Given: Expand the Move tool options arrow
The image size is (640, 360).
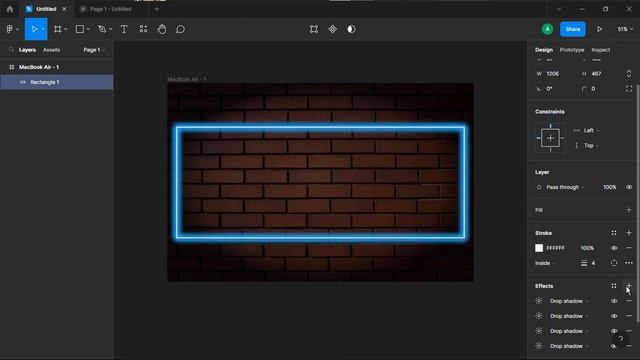Looking at the screenshot, I should tap(43, 29).
